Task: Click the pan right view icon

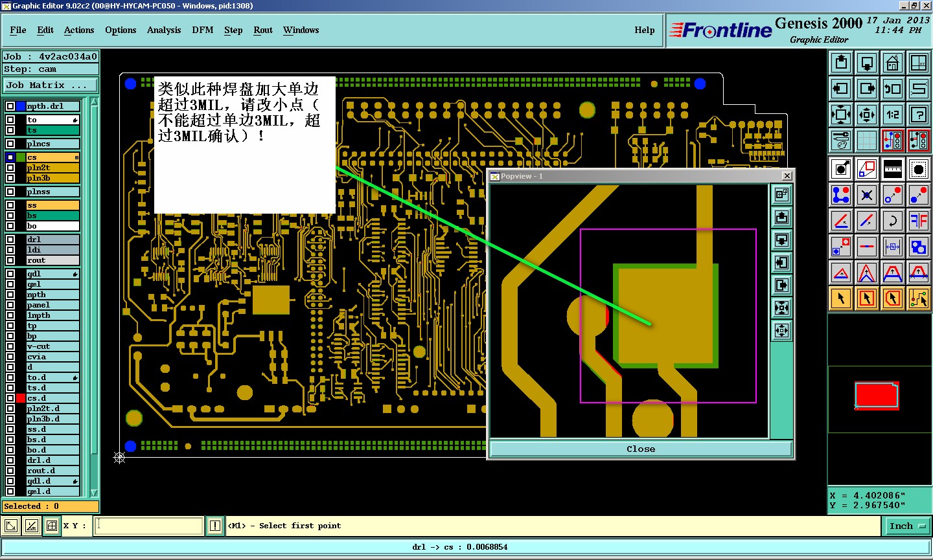Action: pyautogui.click(x=867, y=89)
